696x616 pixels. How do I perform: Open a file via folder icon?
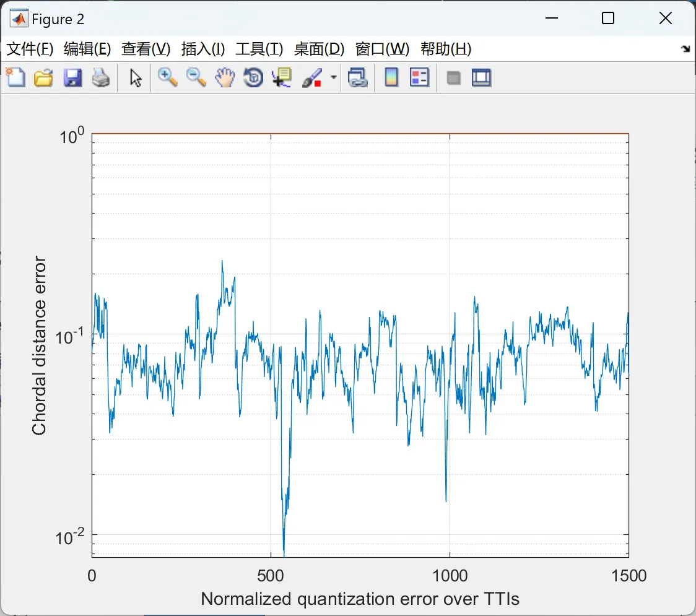click(43, 77)
